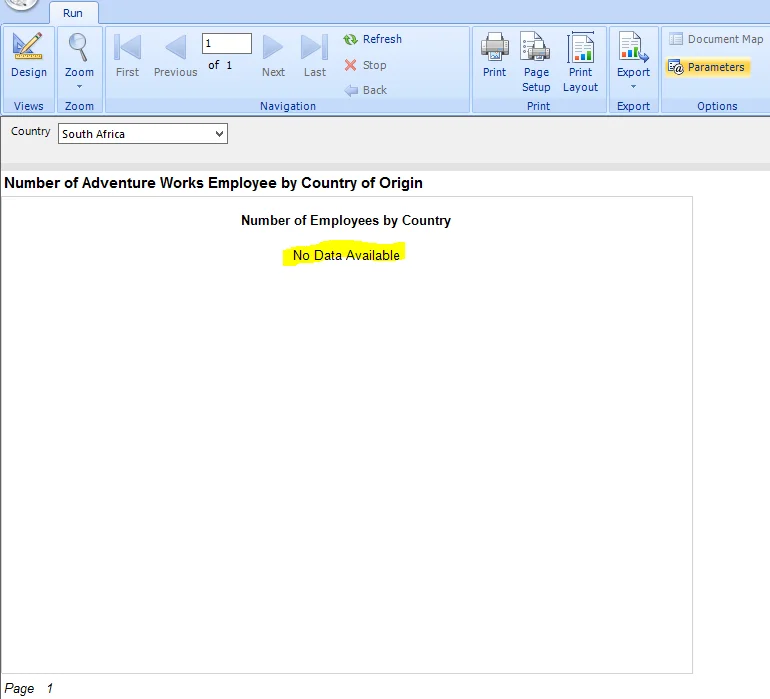Expand the Zoom dropdown arrow
This screenshot has width=770, height=699.
pyautogui.click(x=79, y=86)
